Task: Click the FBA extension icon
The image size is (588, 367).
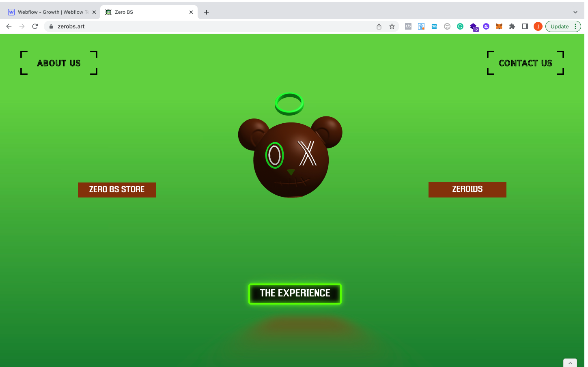Action: tap(434, 26)
